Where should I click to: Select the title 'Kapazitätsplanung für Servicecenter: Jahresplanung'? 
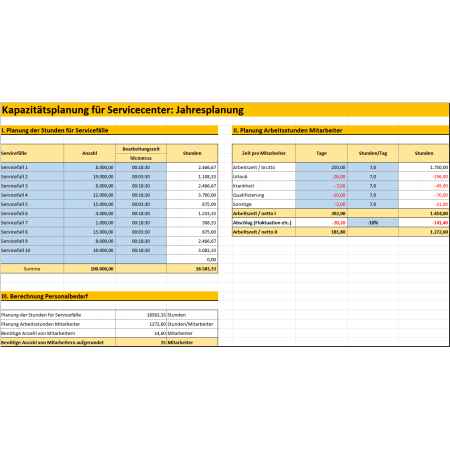(123, 110)
